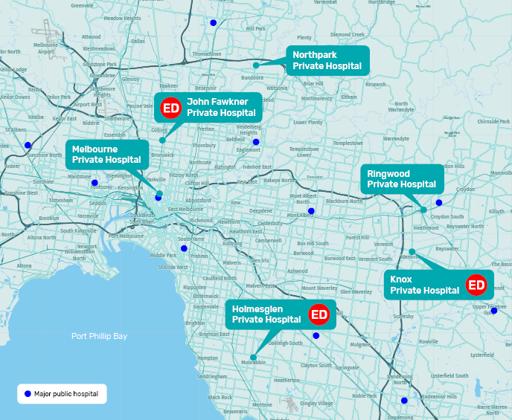The height and width of the screenshot is (420, 512).
Task: Click the ED badge on Knox Private Hospital
Action: [476, 284]
